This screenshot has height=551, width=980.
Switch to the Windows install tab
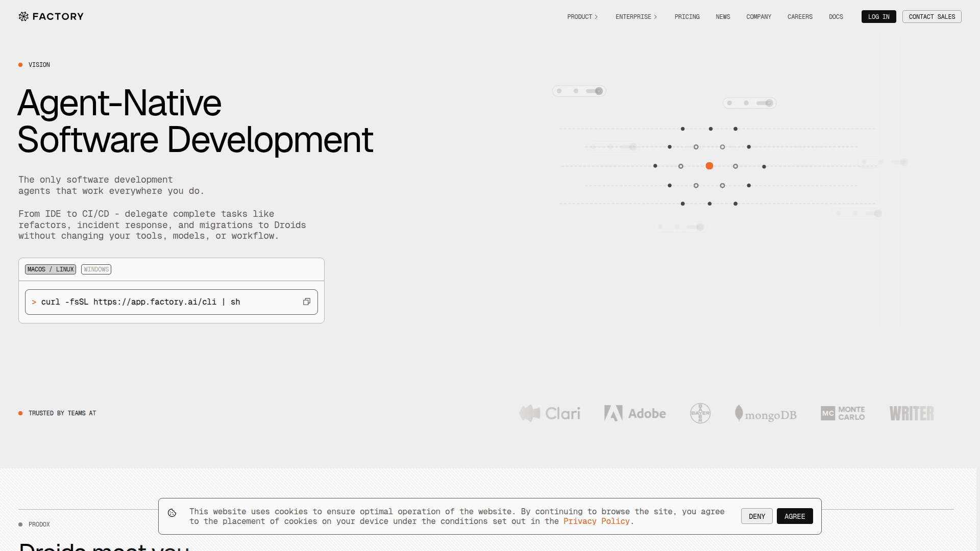(96, 269)
